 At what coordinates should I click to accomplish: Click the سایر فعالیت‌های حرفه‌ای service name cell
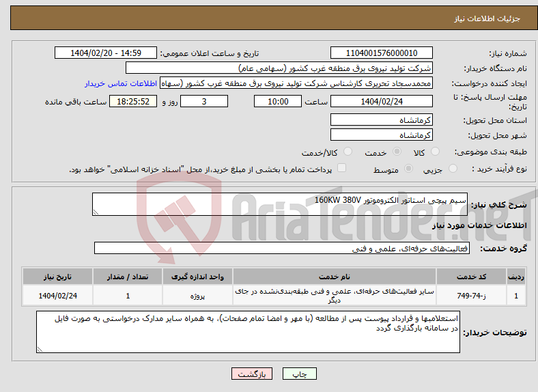334,295
